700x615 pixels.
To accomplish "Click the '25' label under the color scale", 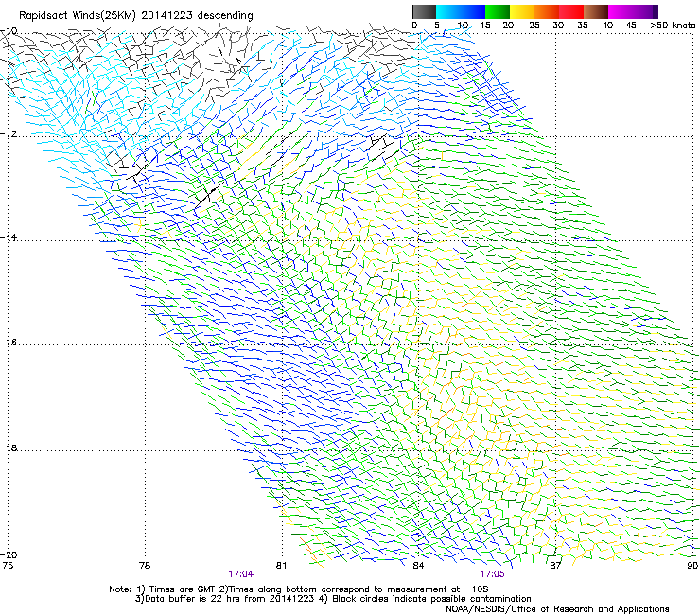I will tap(534, 26).
